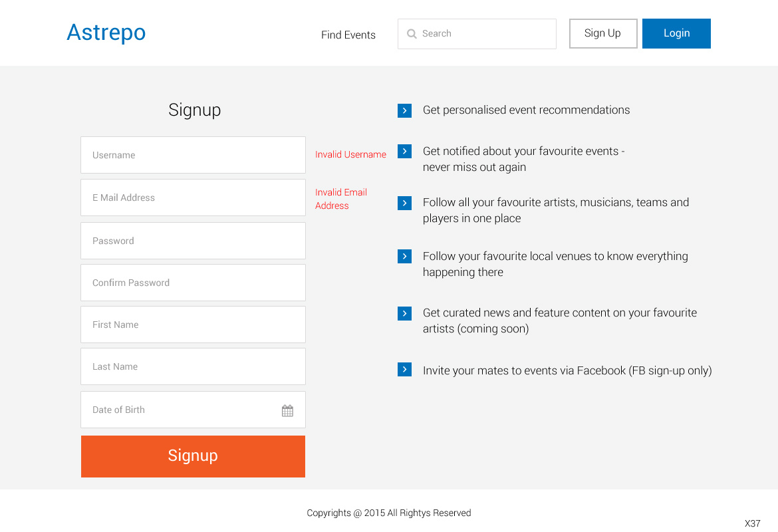Viewport: 778px width, 532px height.
Task: Click the Last Name field
Action: (193, 366)
